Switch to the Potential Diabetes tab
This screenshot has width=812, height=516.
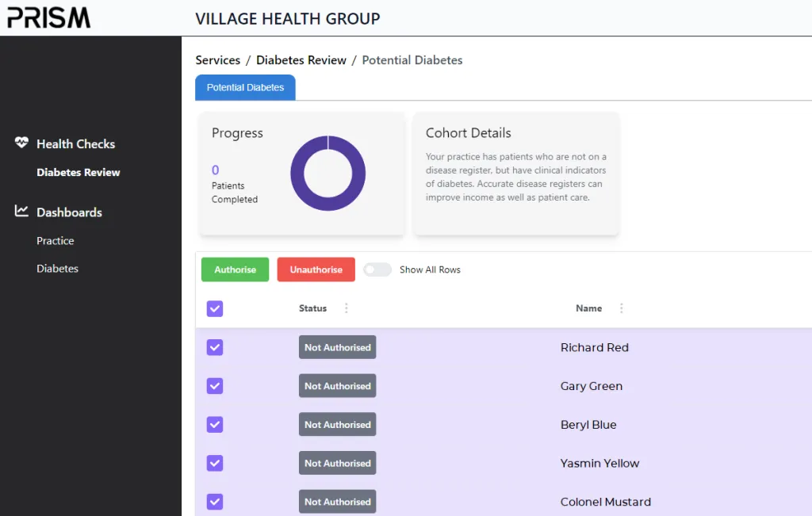245,88
